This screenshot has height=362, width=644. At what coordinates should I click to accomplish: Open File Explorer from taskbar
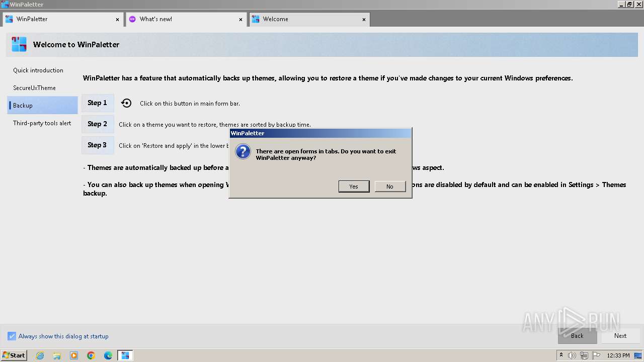click(x=57, y=355)
